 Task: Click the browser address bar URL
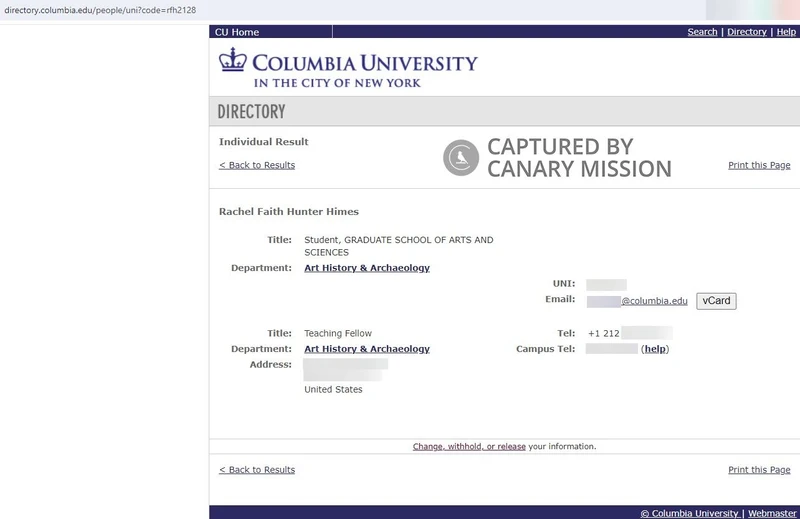coord(101,10)
